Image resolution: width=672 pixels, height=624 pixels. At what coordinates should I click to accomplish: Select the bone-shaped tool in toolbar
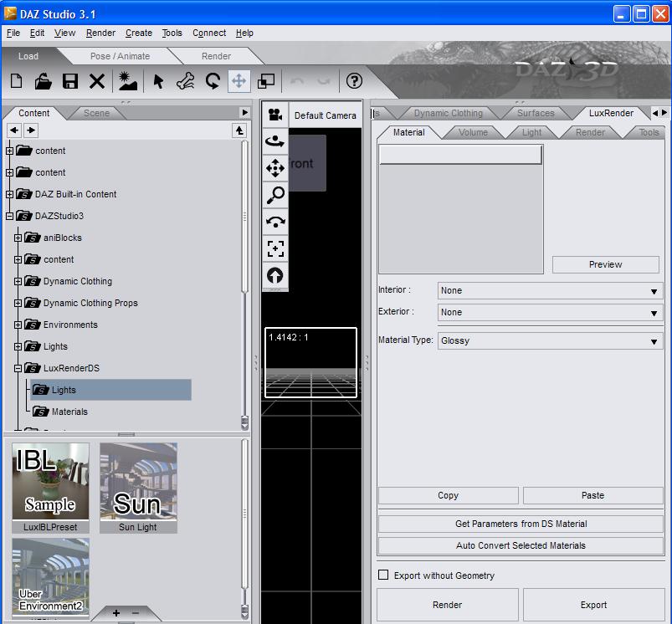point(185,81)
